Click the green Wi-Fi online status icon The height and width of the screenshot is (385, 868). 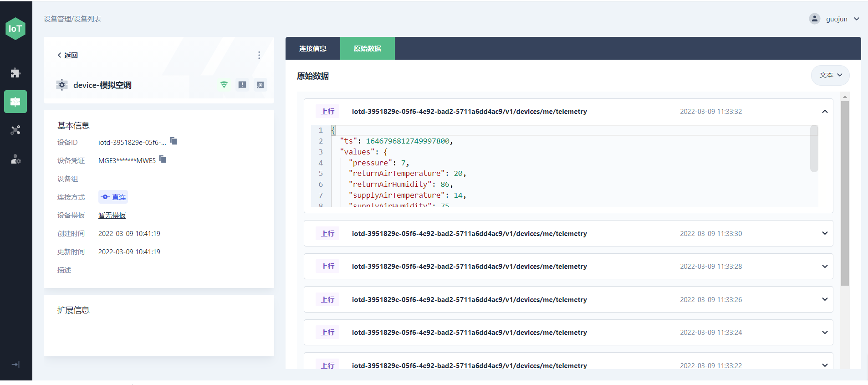pyautogui.click(x=224, y=85)
